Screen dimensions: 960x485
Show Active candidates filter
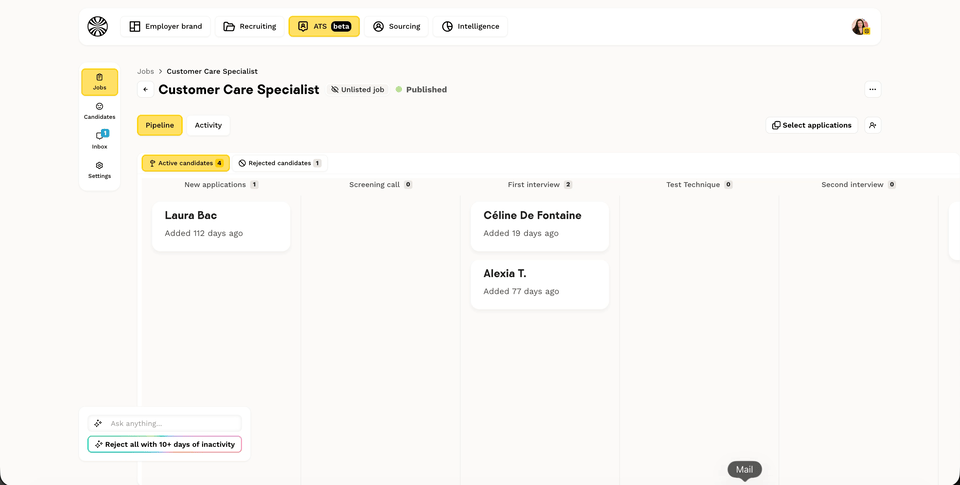coord(186,163)
